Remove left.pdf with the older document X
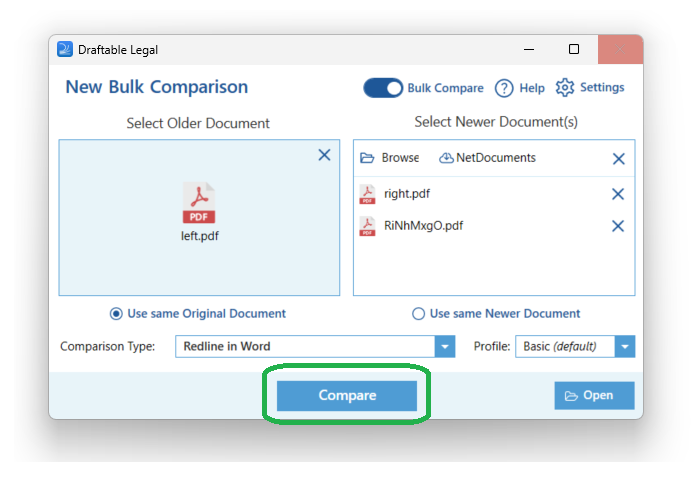 pyautogui.click(x=324, y=155)
